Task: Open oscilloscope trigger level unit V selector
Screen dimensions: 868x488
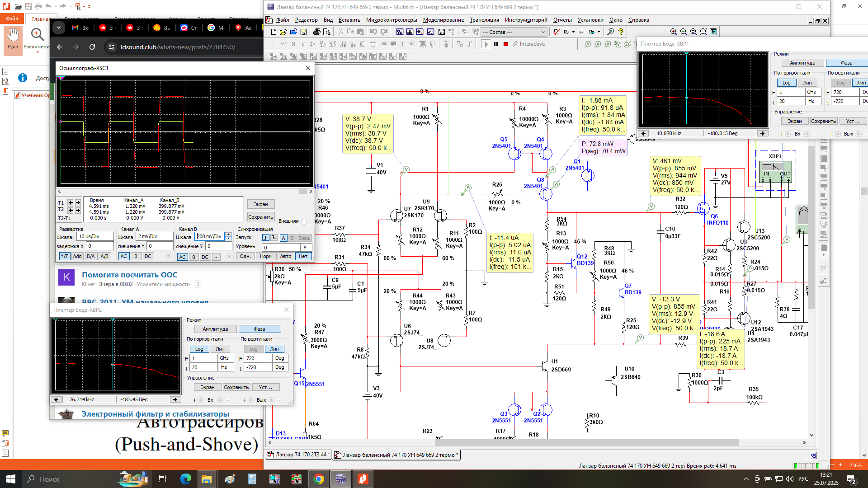Action: 306,247
